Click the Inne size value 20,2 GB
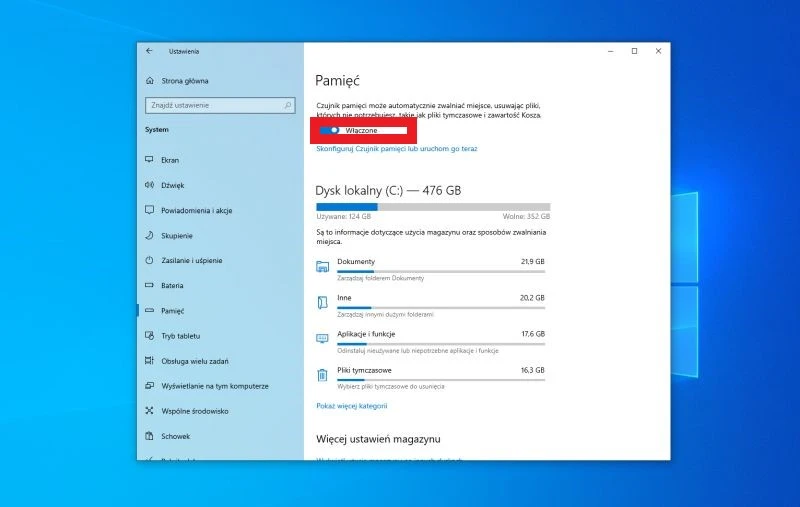This screenshot has height=507, width=800. point(532,297)
